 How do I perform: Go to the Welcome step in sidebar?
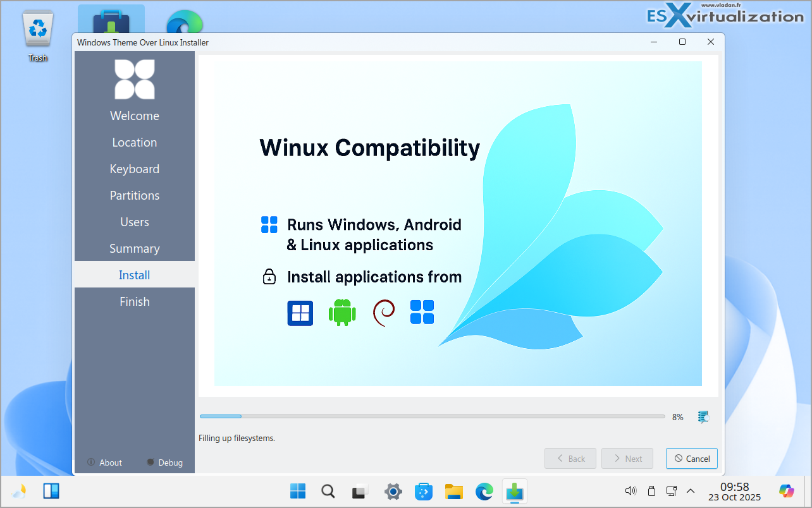pyautogui.click(x=135, y=116)
